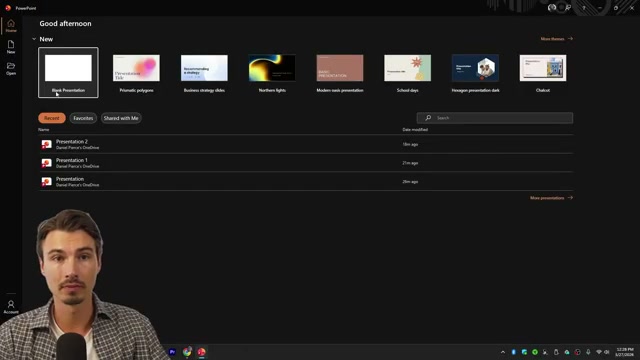Image resolution: width=640 pixels, height=360 pixels.
Task: Click the '18m ago' date entry
Action: pos(410,144)
